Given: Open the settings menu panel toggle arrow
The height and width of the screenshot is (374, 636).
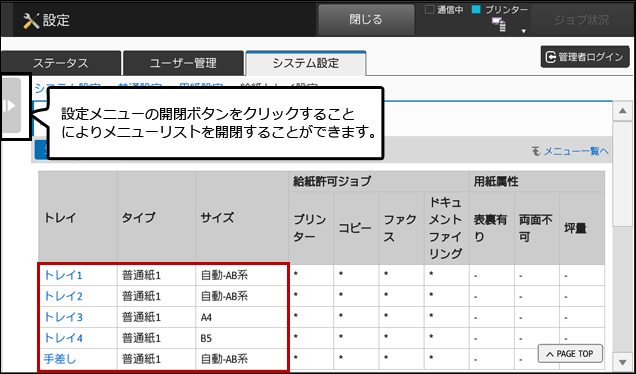Looking at the screenshot, I should click(11, 106).
